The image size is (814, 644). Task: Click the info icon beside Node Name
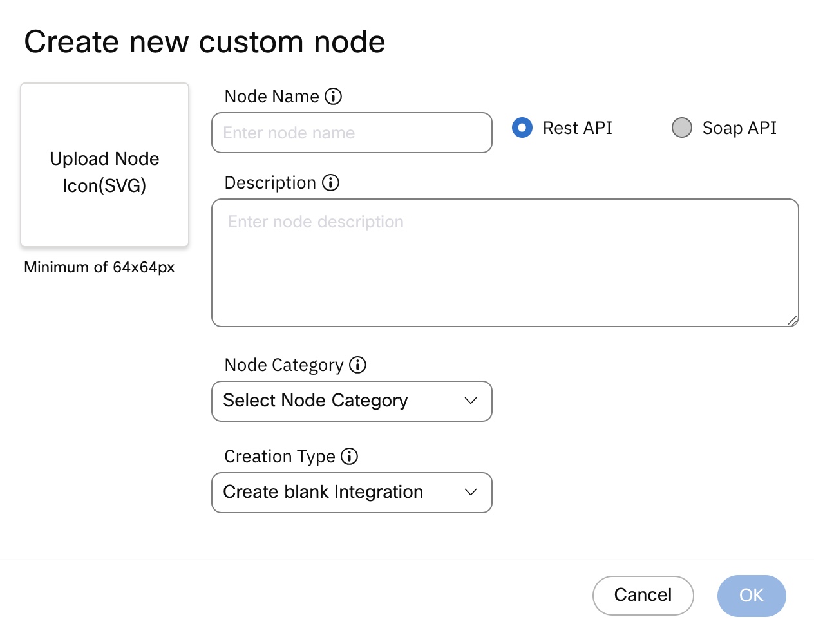click(333, 97)
